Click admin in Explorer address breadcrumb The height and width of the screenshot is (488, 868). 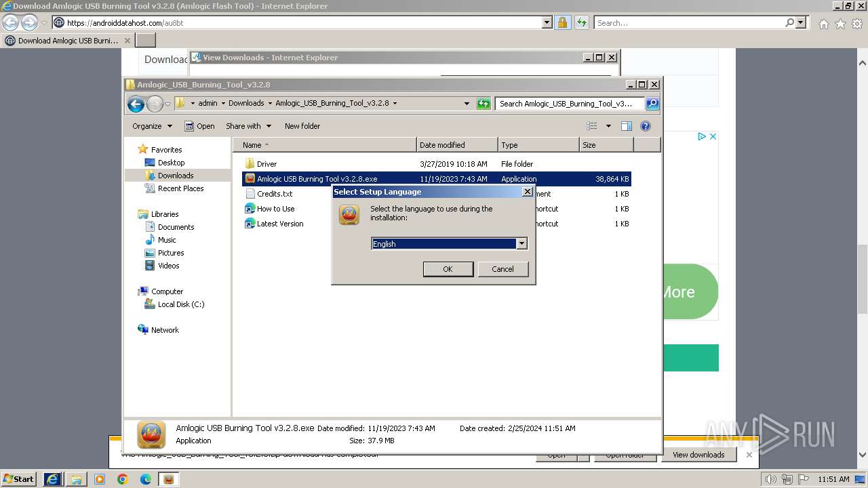[x=208, y=104]
